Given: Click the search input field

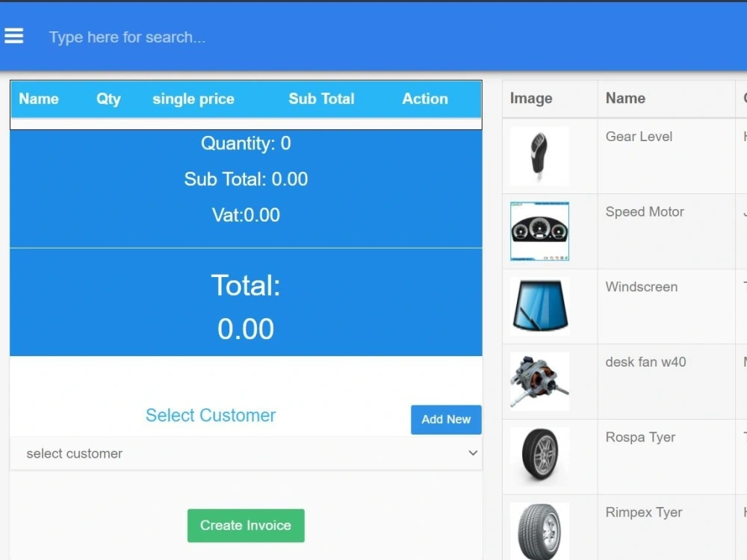Looking at the screenshot, I should (127, 37).
